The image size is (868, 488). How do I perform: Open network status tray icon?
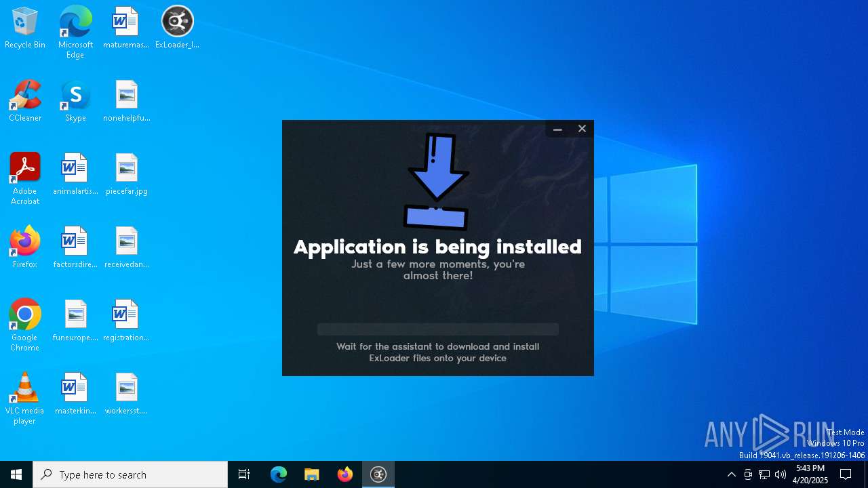click(764, 474)
